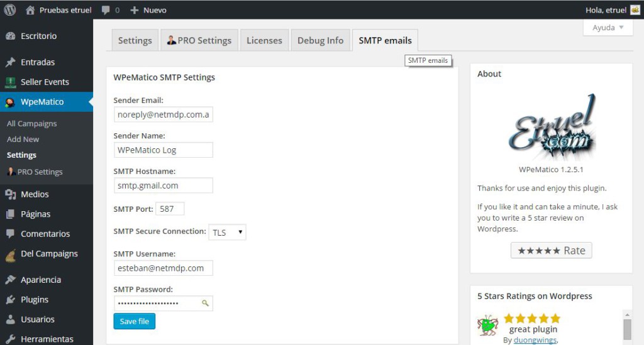Viewport: 644px width, 345px height.
Task: Open Usuarios text in the sidebar
Action: [37, 319]
